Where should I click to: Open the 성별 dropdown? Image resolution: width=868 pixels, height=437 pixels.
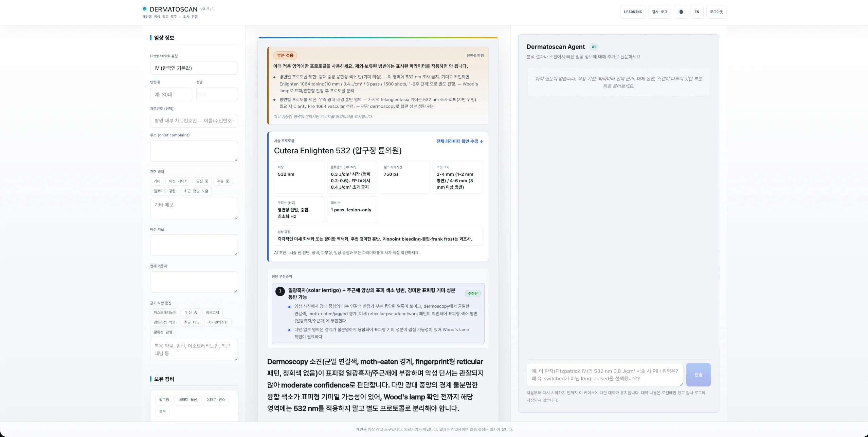click(x=217, y=94)
